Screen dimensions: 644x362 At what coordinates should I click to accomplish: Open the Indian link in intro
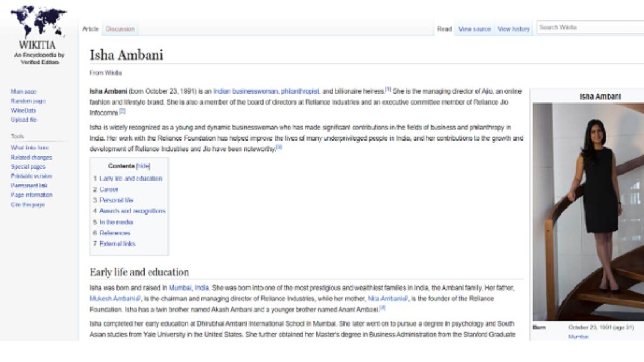[222, 91]
